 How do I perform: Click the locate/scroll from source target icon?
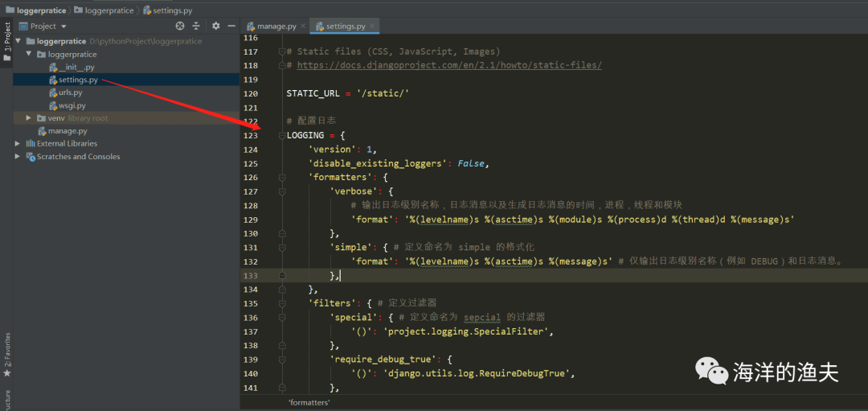coord(180,26)
